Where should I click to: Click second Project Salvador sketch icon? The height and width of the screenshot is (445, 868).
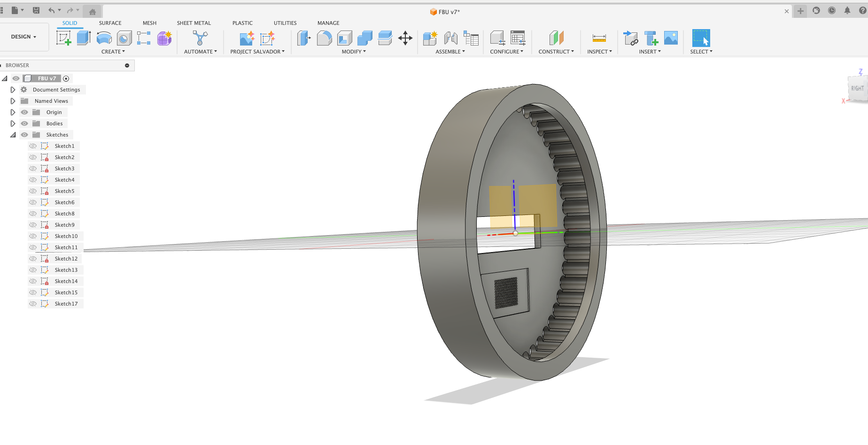(267, 38)
